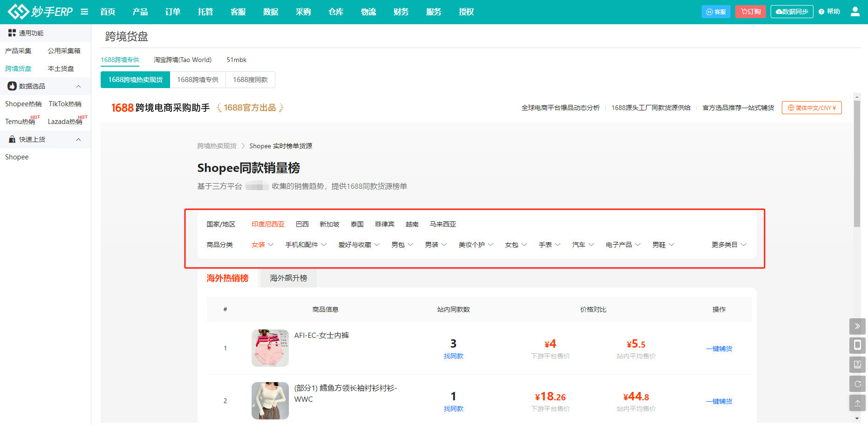
Task: Click the hamburger menu icon beside the logo
Action: point(84,12)
